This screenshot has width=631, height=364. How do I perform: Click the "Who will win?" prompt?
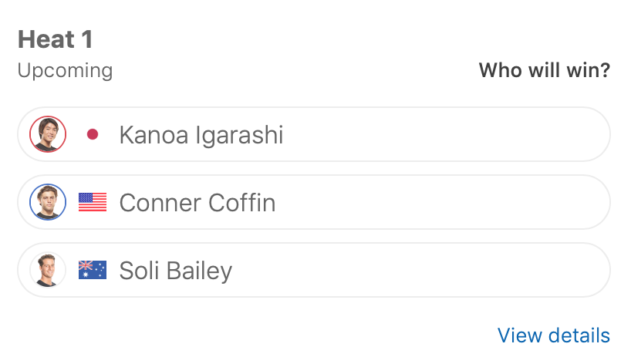click(x=544, y=71)
